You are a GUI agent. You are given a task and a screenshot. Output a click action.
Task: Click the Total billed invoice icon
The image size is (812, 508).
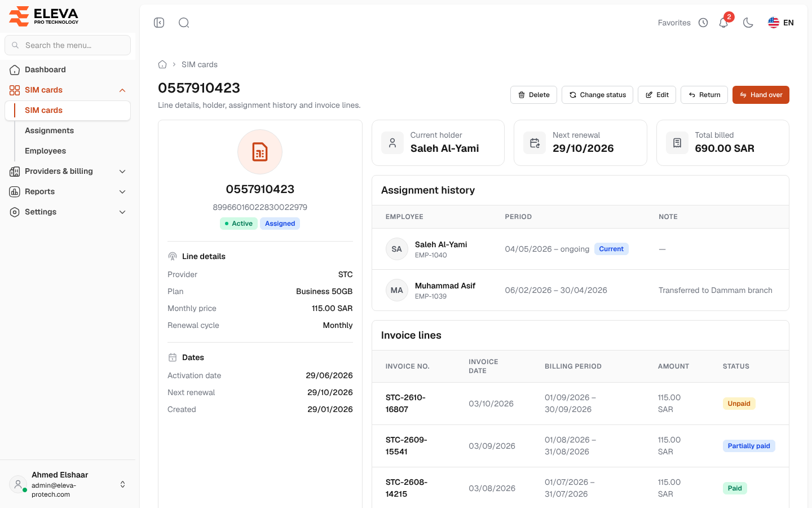(677, 143)
